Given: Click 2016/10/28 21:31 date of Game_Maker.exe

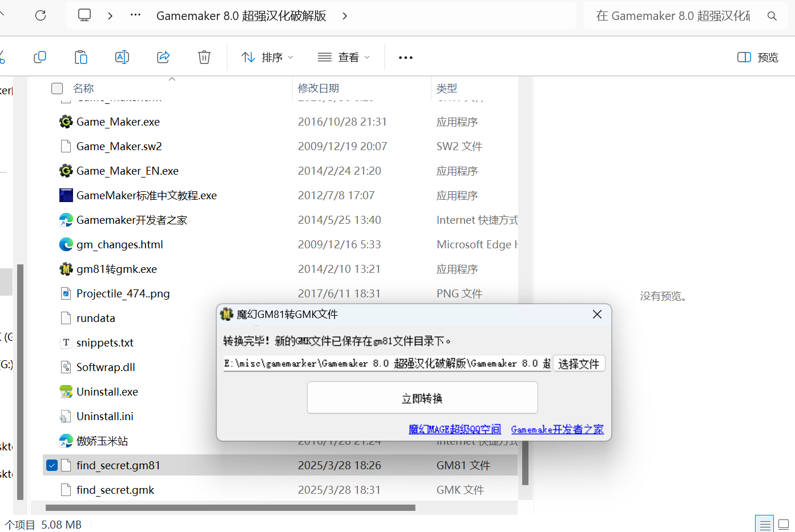Looking at the screenshot, I should (342, 122).
